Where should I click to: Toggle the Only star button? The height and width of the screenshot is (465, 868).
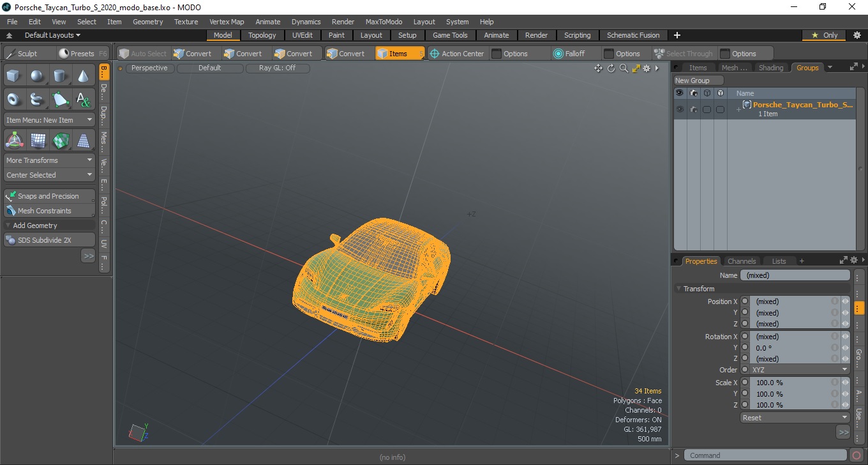click(x=825, y=35)
